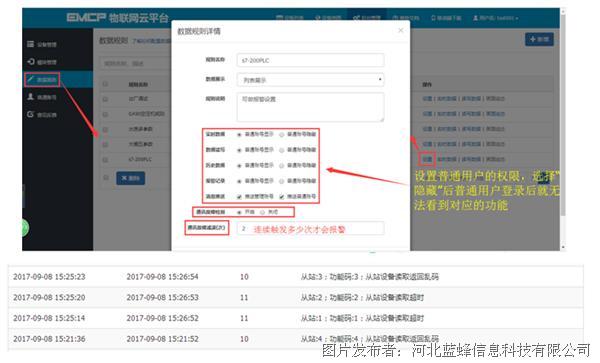
Task: Click the 通讯故障滤波 count input field
Action: click(x=310, y=229)
